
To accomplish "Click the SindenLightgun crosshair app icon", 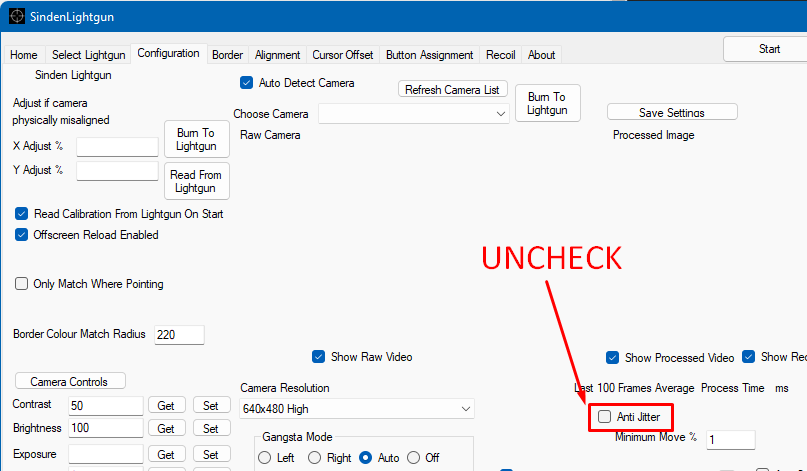I will (17, 17).
